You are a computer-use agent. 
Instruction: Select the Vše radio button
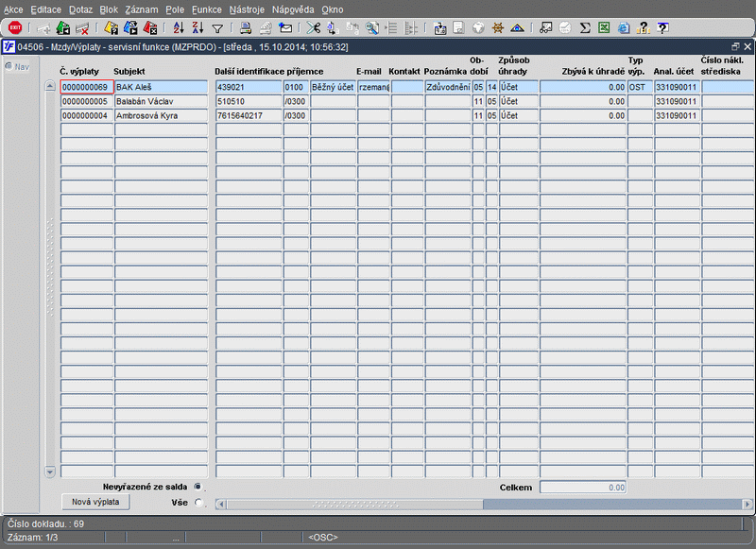pos(198,503)
